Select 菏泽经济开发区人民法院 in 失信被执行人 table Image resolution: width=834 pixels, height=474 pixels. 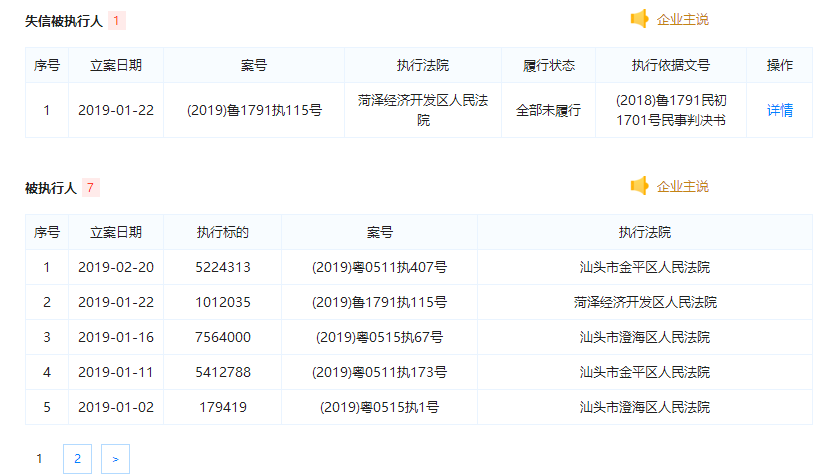tap(423, 110)
